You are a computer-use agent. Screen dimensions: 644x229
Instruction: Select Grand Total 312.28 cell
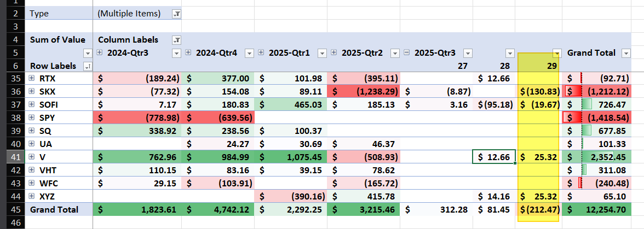click(436, 209)
